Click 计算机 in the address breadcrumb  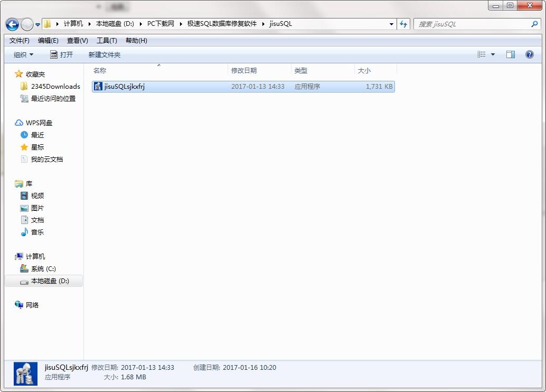coord(73,24)
